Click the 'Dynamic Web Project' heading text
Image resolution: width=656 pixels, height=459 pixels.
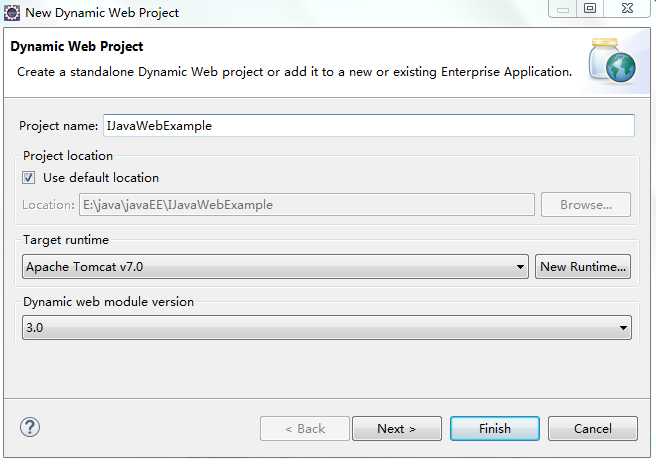coord(77,46)
